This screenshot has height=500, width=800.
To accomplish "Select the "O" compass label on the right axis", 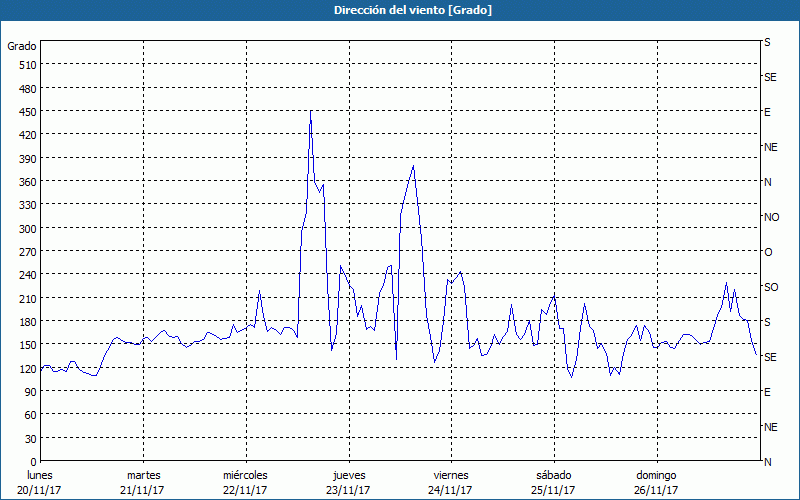I will (x=768, y=252).
